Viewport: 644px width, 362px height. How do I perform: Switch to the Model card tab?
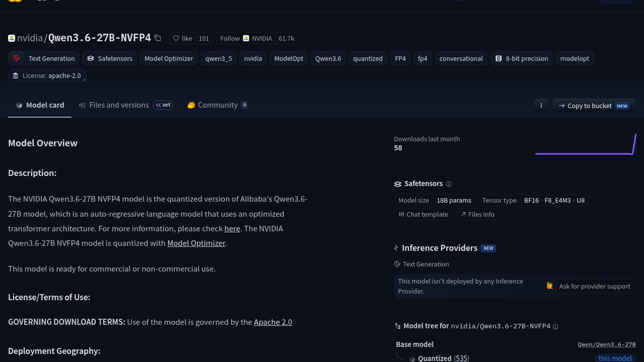(x=40, y=105)
